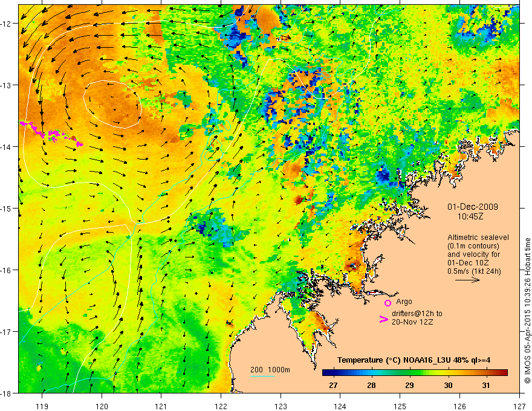Click the latitude axis label -17
The height and width of the screenshot is (411, 532).
7,332
